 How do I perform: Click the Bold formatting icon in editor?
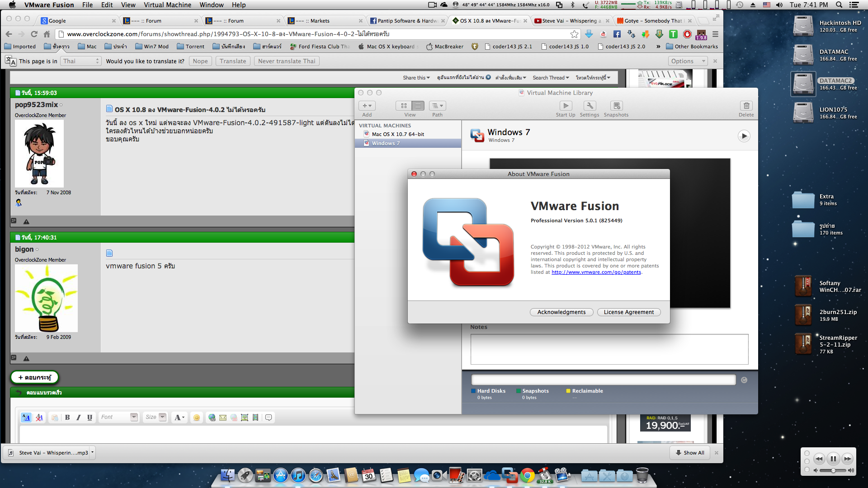[x=67, y=418]
